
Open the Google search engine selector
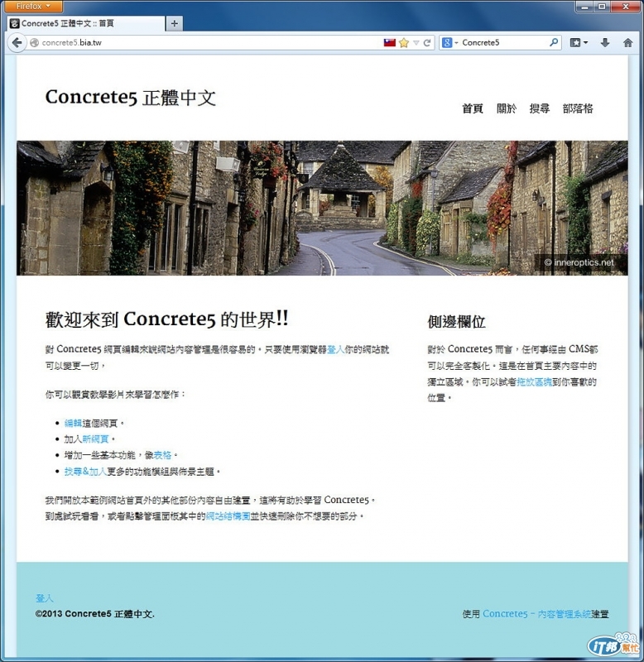click(x=449, y=43)
